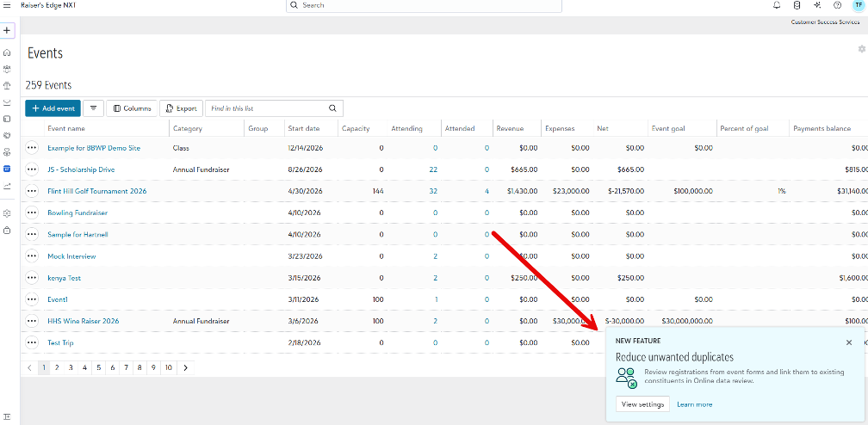The width and height of the screenshot is (868, 425).
Task: Open ellipsis menu for Test Trip row
Action: pyautogui.click(x=32, y=342)
